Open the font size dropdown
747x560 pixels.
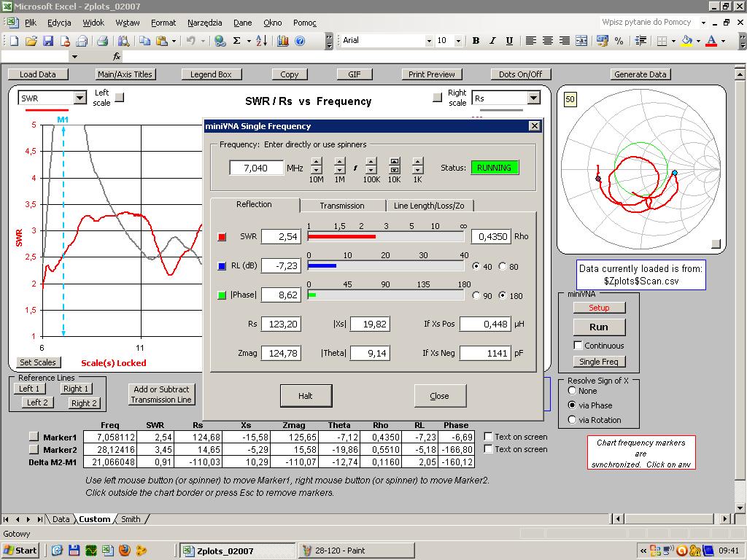point(458,41)
